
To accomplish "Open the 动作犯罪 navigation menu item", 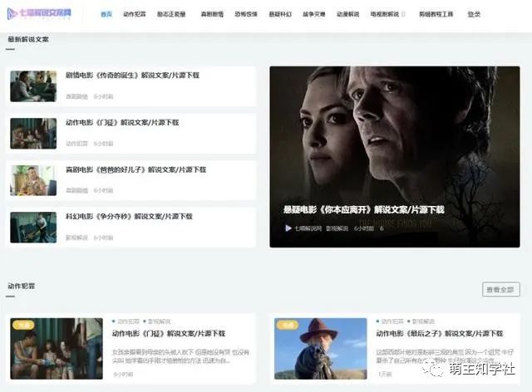I will (x=135, y=14).
